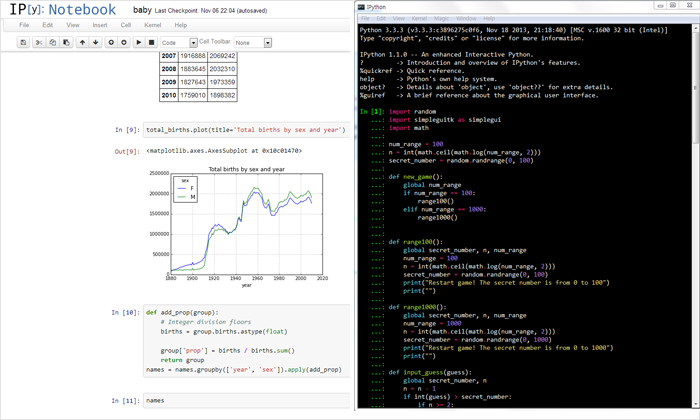Click the In [10] prompt label
The image size is (700, 420).
(x=125, y=312)
